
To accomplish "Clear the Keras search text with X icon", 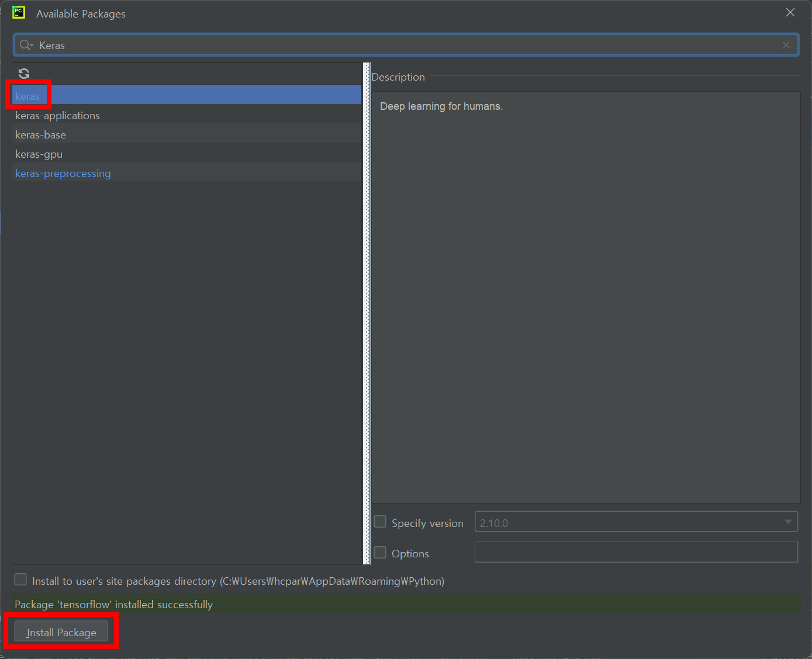I will click(x=786, y=45).
